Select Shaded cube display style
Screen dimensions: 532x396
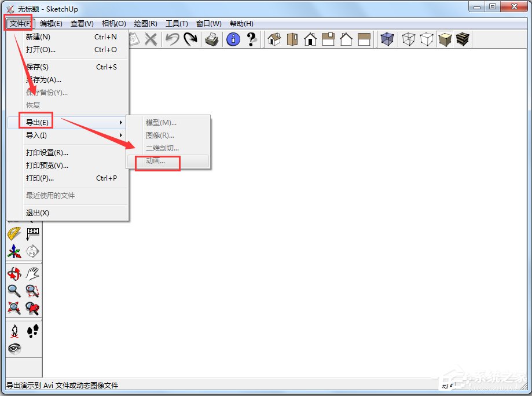click(445, 39)
